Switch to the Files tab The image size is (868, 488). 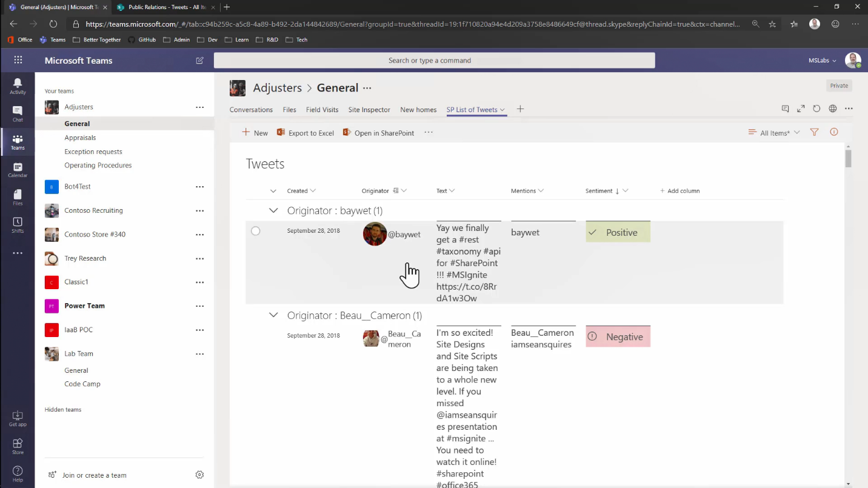click(289, 110)
